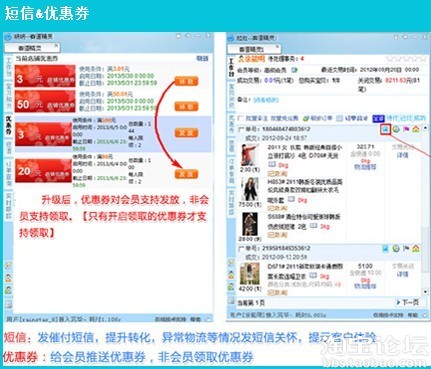Click the order query toolbar icon
The image size is (431, 369).
coord(339,118)
